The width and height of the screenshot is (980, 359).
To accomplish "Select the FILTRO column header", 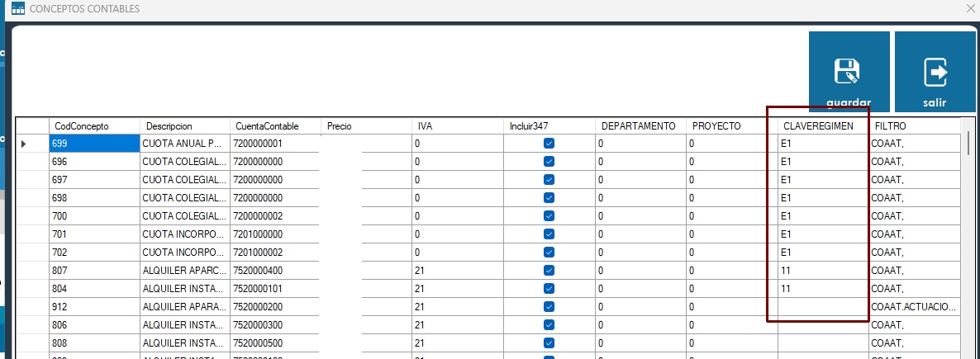I will click(913, 126).
